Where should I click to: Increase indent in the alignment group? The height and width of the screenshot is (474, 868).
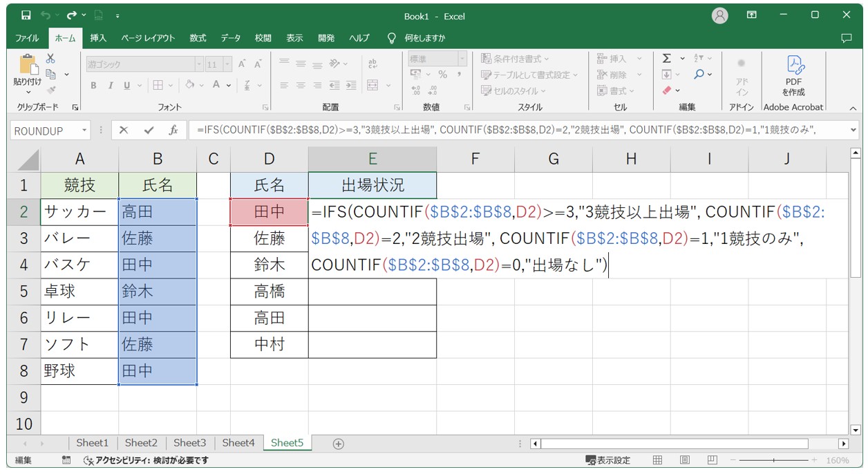(351, 85)
